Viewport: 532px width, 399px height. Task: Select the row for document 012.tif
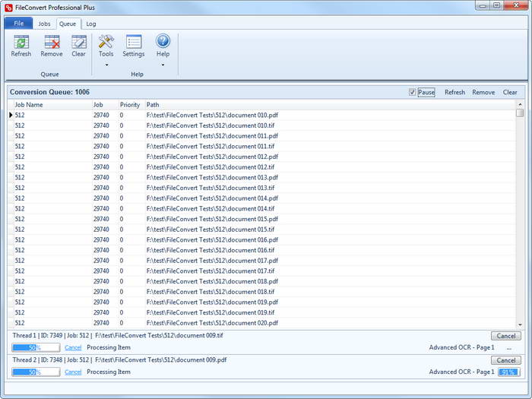(x=261, y=167)
